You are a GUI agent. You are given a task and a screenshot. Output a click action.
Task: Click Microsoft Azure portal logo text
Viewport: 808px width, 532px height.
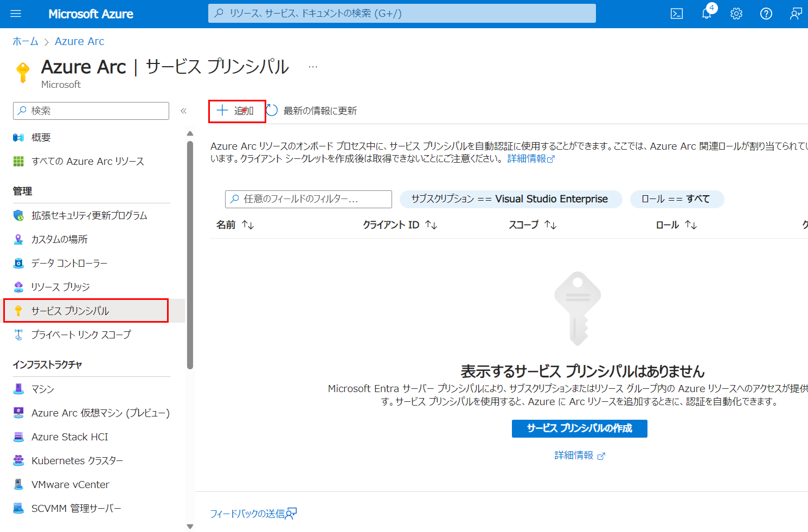pyautogui.click(x=91, y=14)
